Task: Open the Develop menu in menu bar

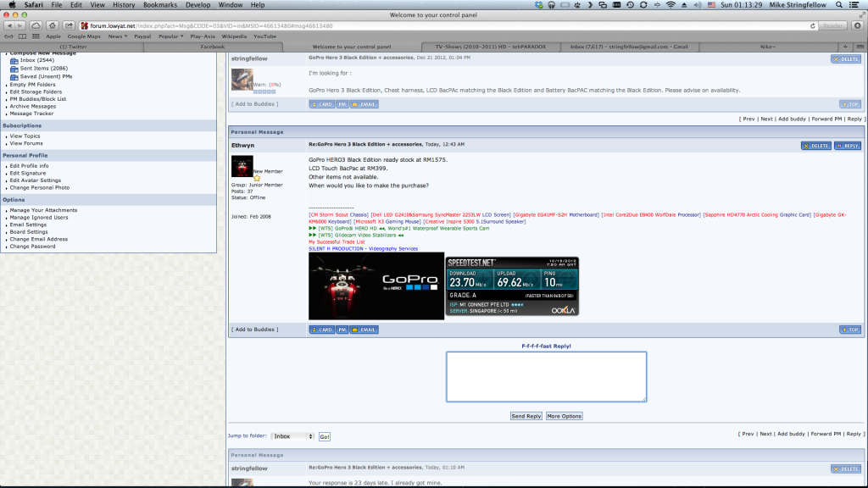Action: (x=198, y=5)
